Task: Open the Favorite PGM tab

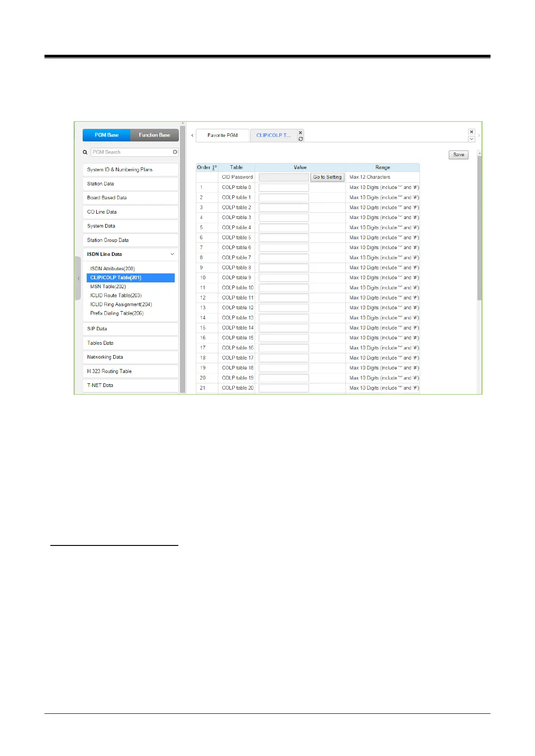Action: tap(222, 135)
